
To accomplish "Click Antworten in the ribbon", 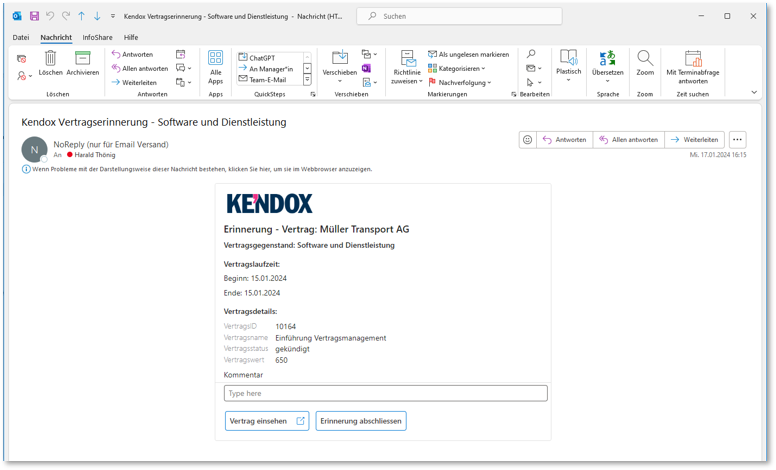I will point(132,54).
